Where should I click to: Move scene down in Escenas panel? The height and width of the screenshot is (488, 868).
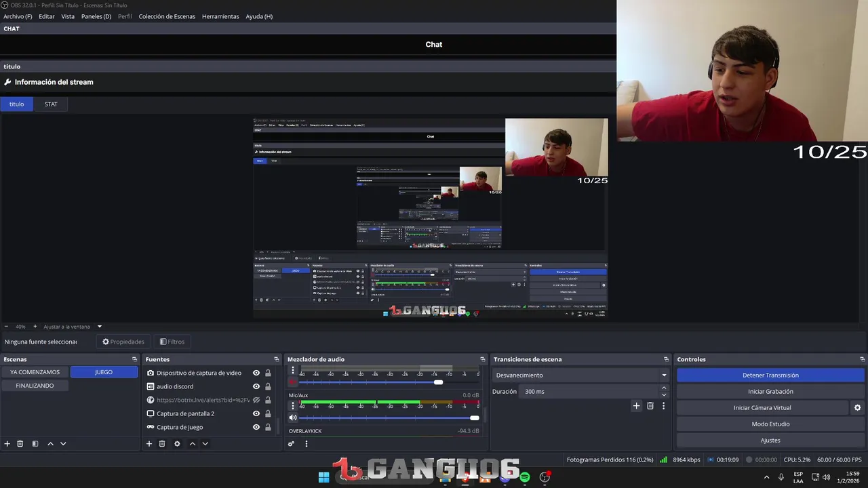[63, 444]
